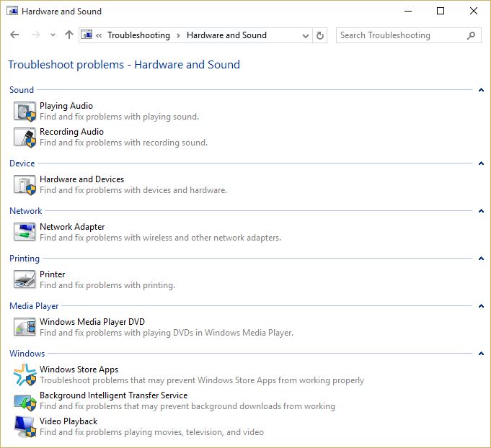Click the prevent background downloads description
Viewport: 491px width, 448px height.
tap(187, 406)
